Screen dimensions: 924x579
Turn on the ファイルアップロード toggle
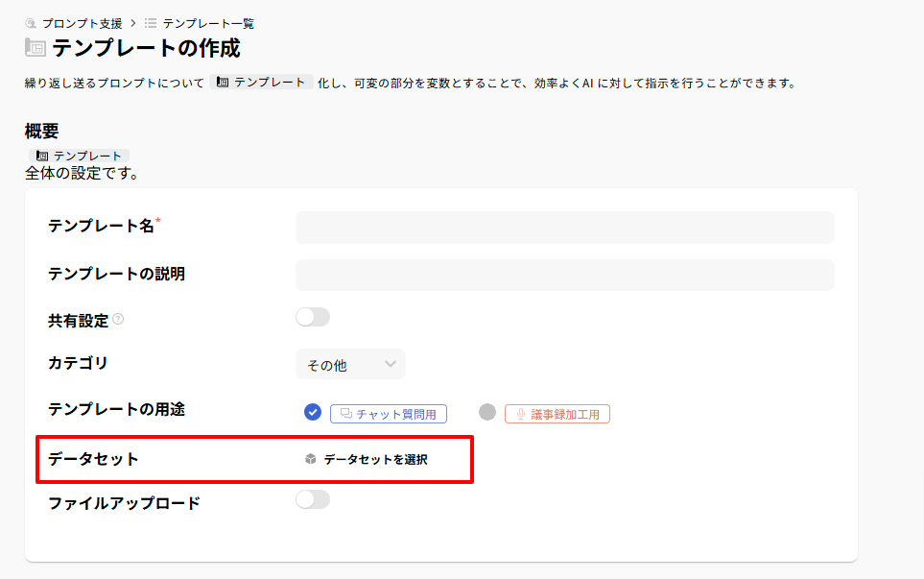pyautogui.click(x=313, y=499)
